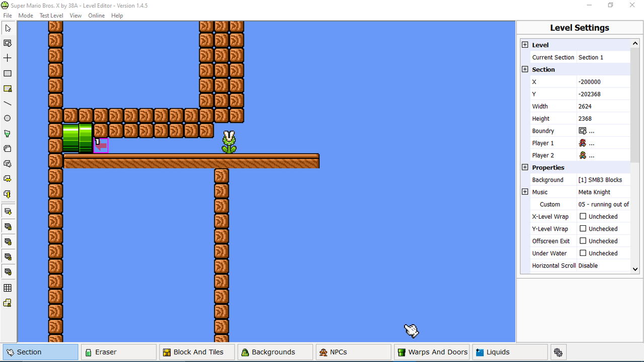Choose the crosshair placement tool
This screenshot has height=362, width=644.
tap(8, 58)
